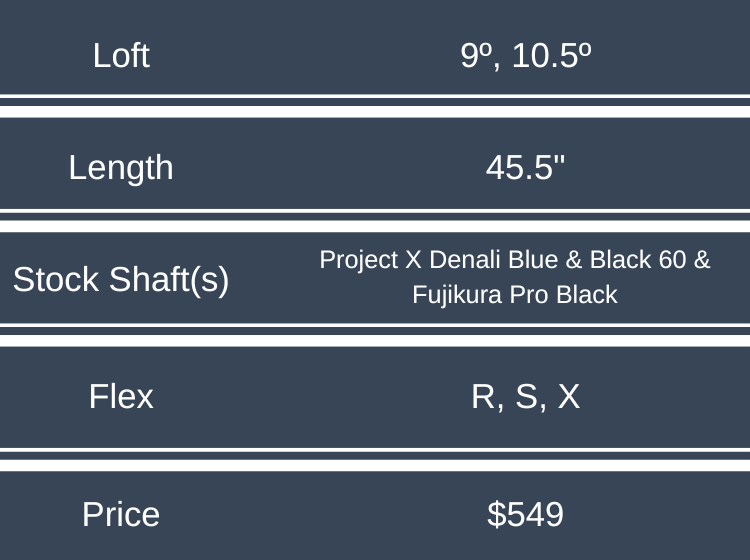Select the 10.5º loft value

pos(551,55)
